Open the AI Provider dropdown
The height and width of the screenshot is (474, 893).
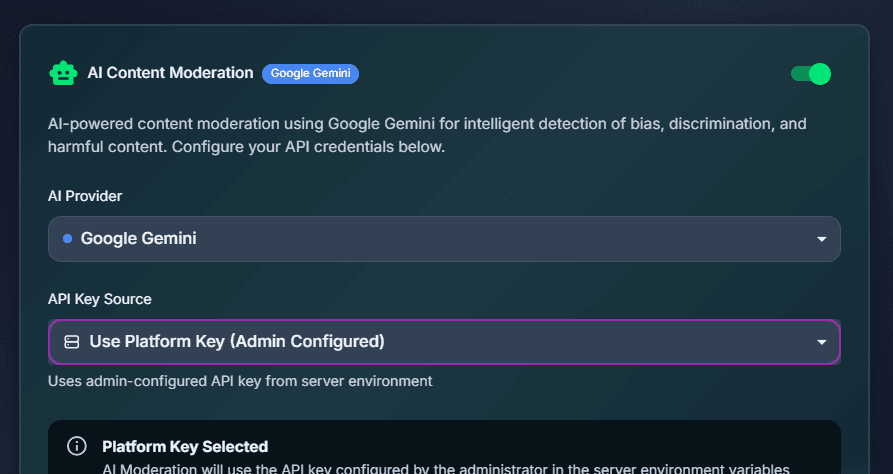444,239
